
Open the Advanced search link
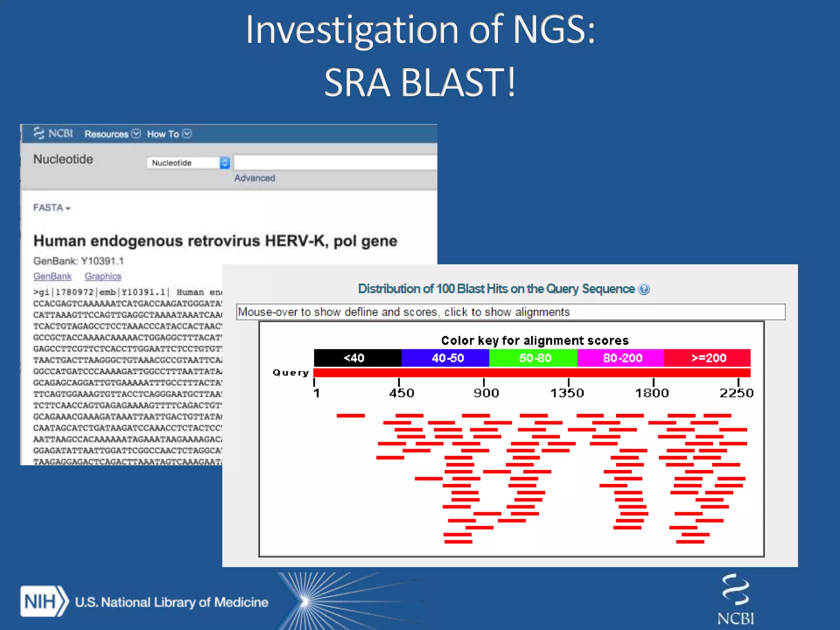point(254,178)
